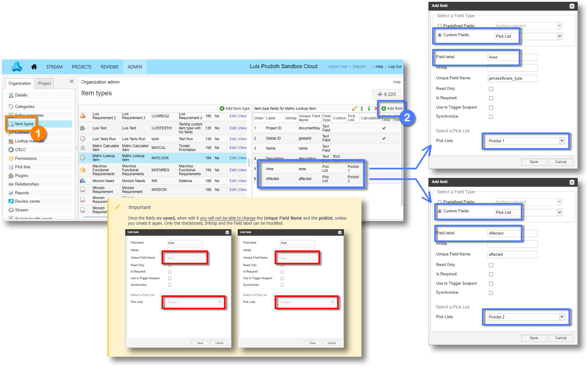Click the activity counter 6,225
Viewport: 588px width, 367px height.
pyautogui.click(x=386, y=94)
